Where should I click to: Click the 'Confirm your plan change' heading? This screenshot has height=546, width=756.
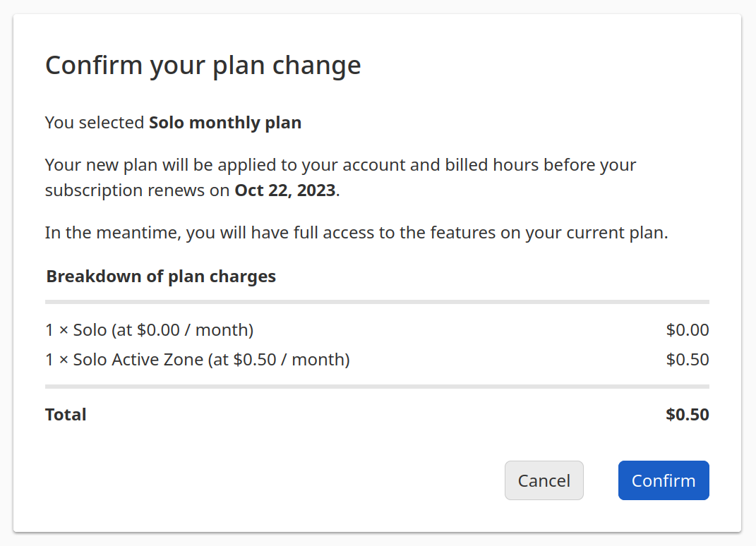coord(203,66)
